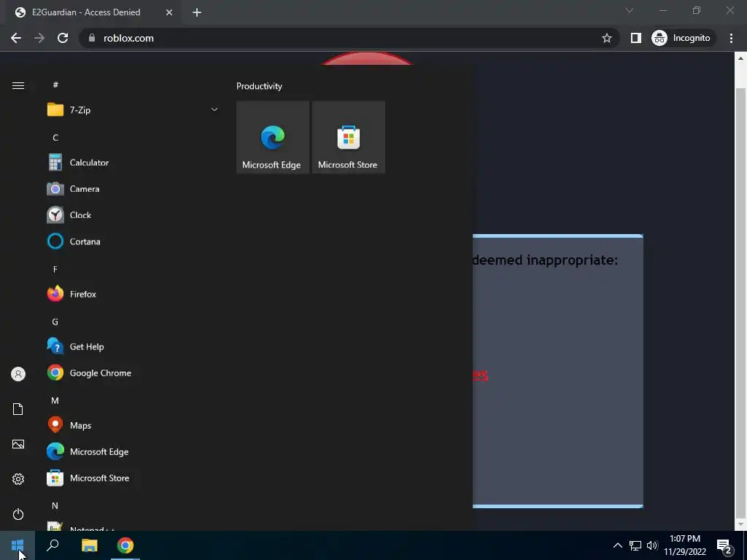The image size is (747, 560).
Task: Click the Productivity group title
Action: click(259, 86)
